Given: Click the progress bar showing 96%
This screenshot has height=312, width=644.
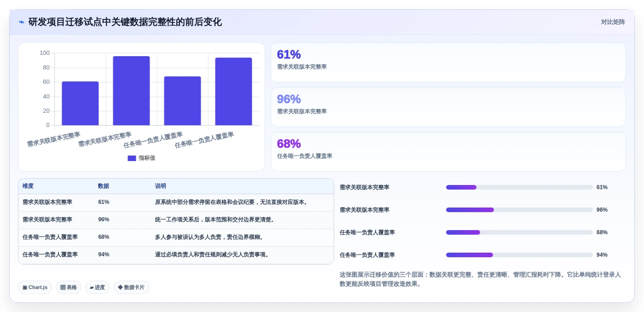Looking at the screenshot, I should 519,210.
